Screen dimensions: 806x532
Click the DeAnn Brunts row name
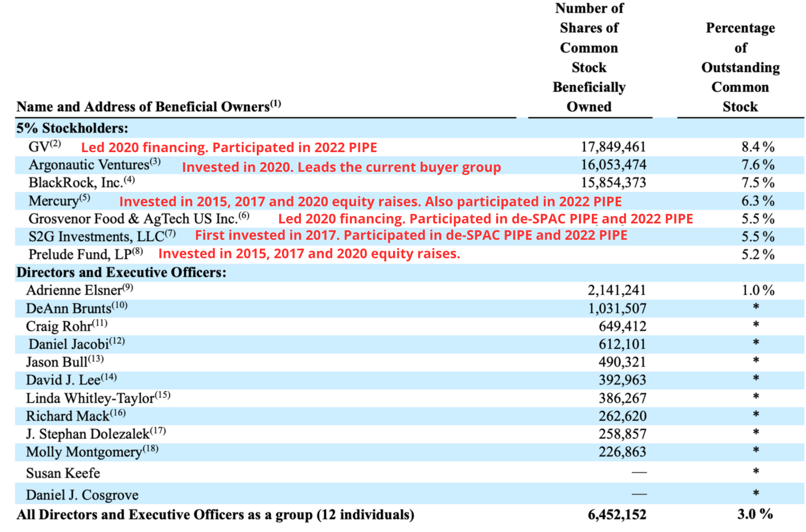[68, 309]
